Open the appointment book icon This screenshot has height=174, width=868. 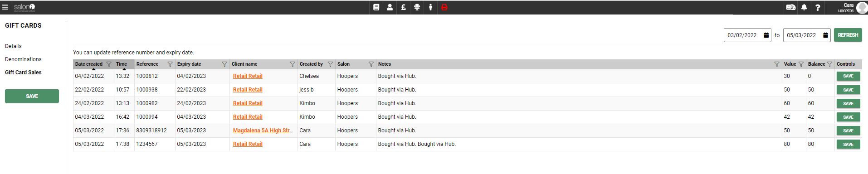pos(376,7)
